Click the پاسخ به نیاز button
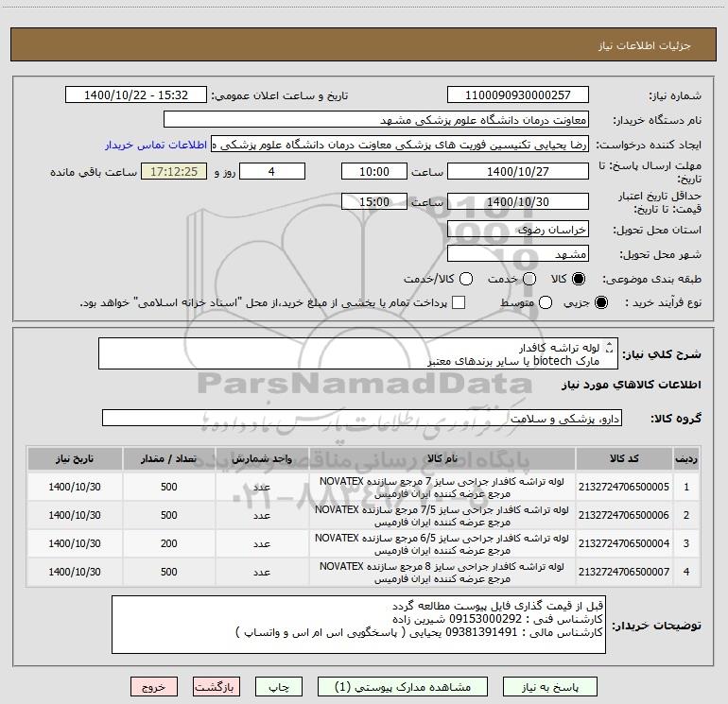 (549, 687)
